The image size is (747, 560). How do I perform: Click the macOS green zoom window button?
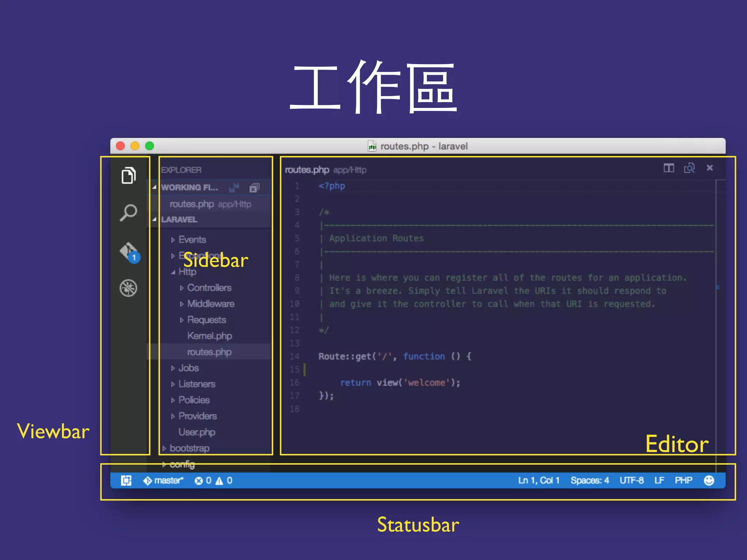(150, 146)
